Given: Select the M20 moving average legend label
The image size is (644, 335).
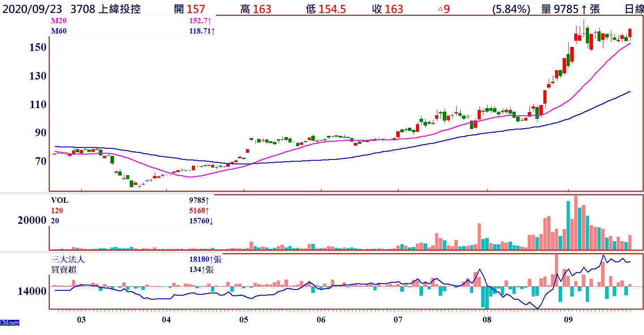Looking at the screenshot, I should click(58, 21).
